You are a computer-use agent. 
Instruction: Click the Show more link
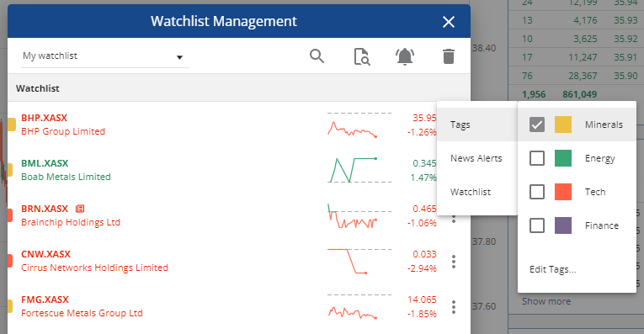pos(546,301)
